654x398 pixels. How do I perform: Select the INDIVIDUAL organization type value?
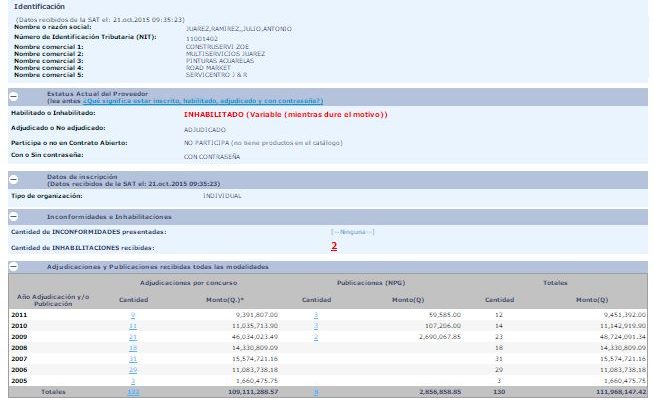tap(222, 196)
